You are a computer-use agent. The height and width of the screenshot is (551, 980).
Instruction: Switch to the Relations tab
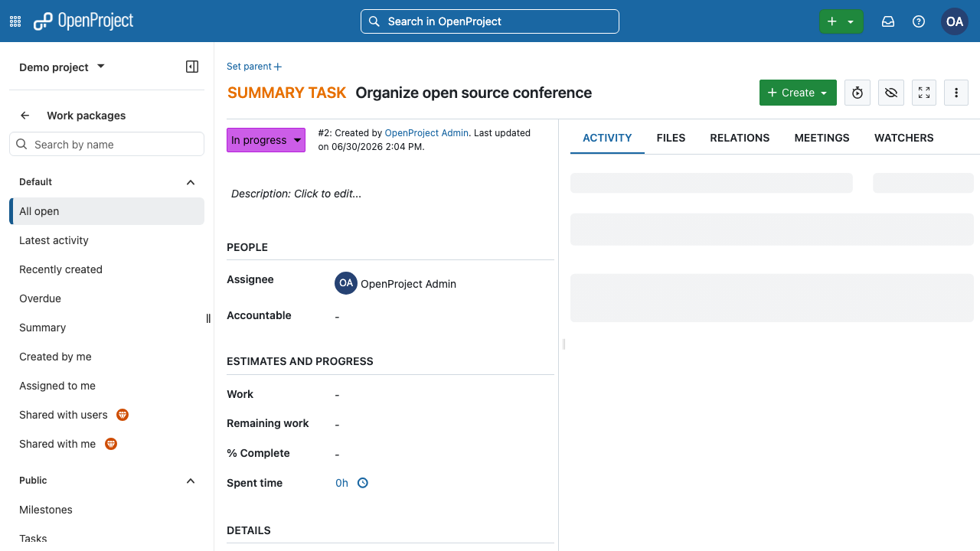pos(740,138)
